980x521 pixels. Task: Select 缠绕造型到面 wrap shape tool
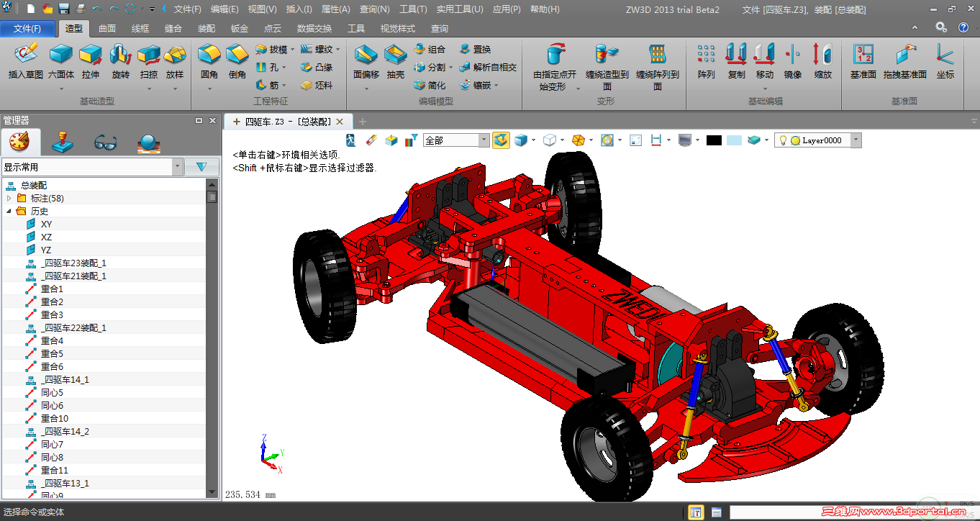point(607,67)
